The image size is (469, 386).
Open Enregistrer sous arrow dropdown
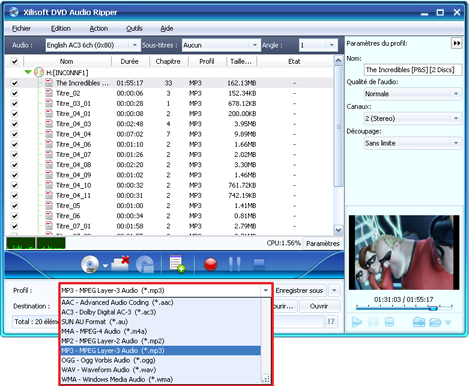[334, 290]
